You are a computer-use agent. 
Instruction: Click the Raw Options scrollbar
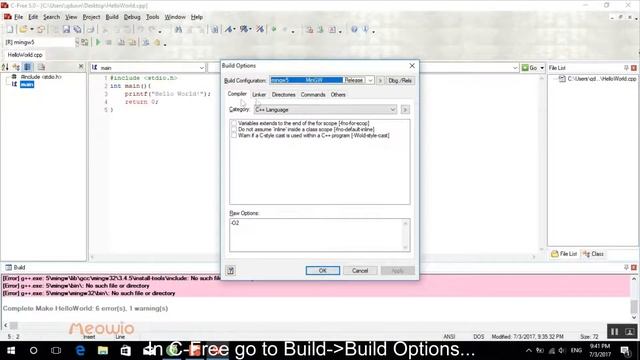coord(405,235)
